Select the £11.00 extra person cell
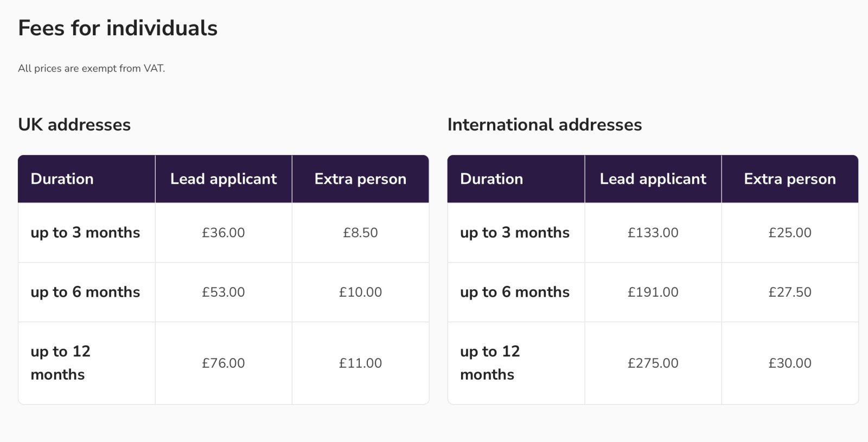 pos(360,363)
